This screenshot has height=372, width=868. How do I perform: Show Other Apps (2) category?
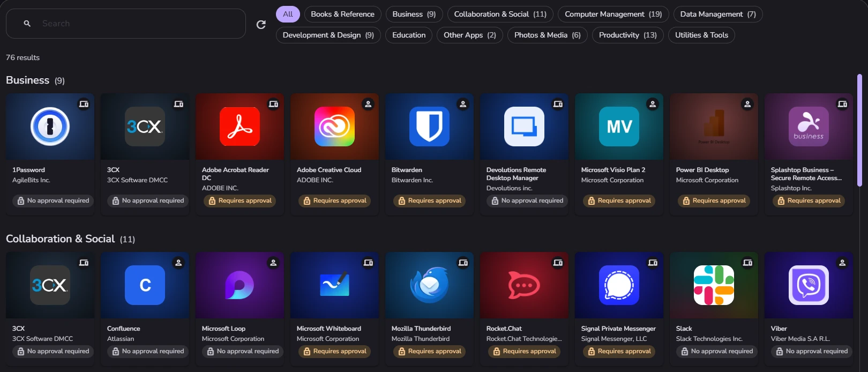tap(470, 35)
